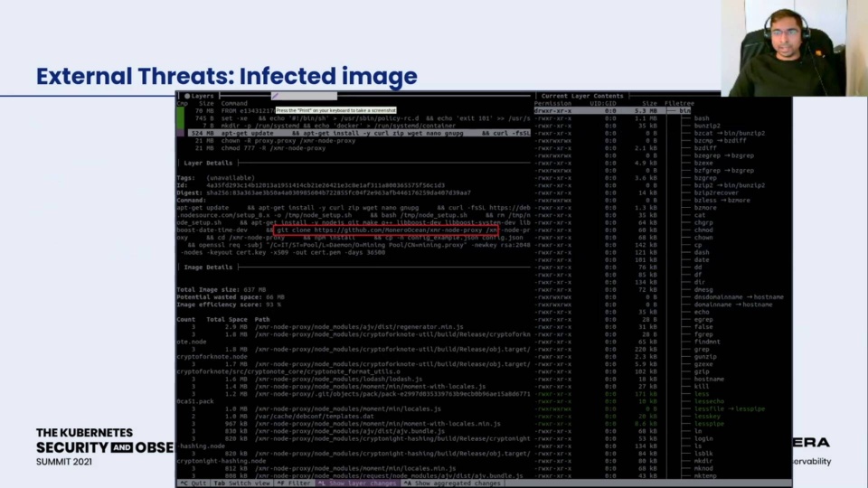868x488 pixels.
Task: Select 'gunzip' file tree entry
Action: (705, 357)
